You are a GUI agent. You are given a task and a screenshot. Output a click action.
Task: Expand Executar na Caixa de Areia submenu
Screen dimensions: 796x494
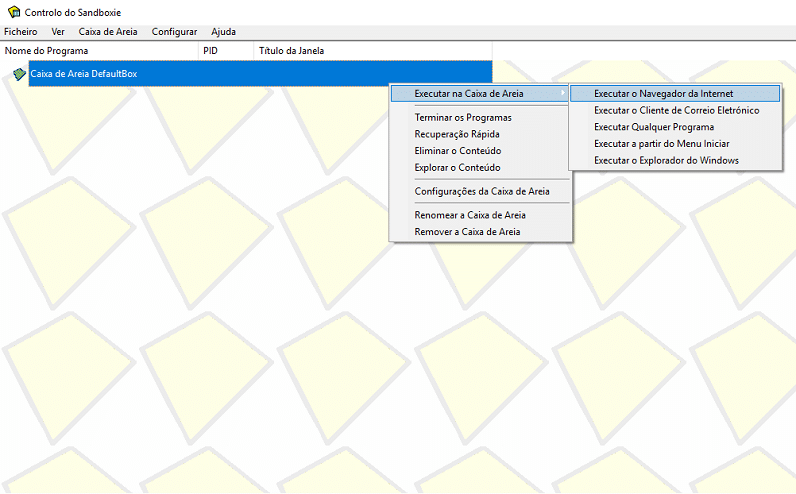(480, 93)
